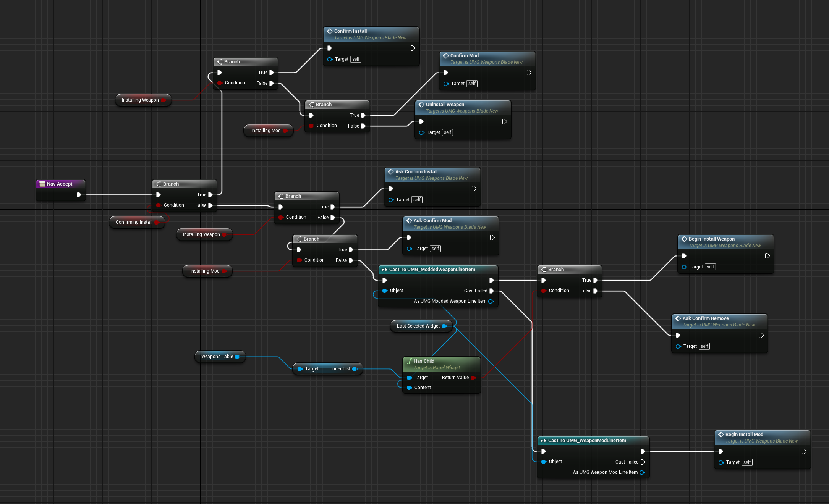Click the Branch node header before Ask Confirm Mod

[325, 239]
